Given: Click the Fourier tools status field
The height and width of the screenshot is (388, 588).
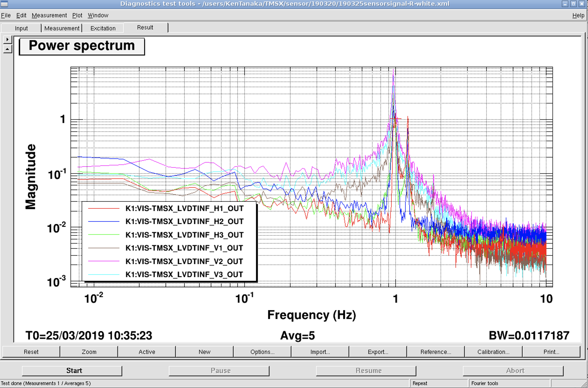Looking at the screenshot, I should point(509,383).
